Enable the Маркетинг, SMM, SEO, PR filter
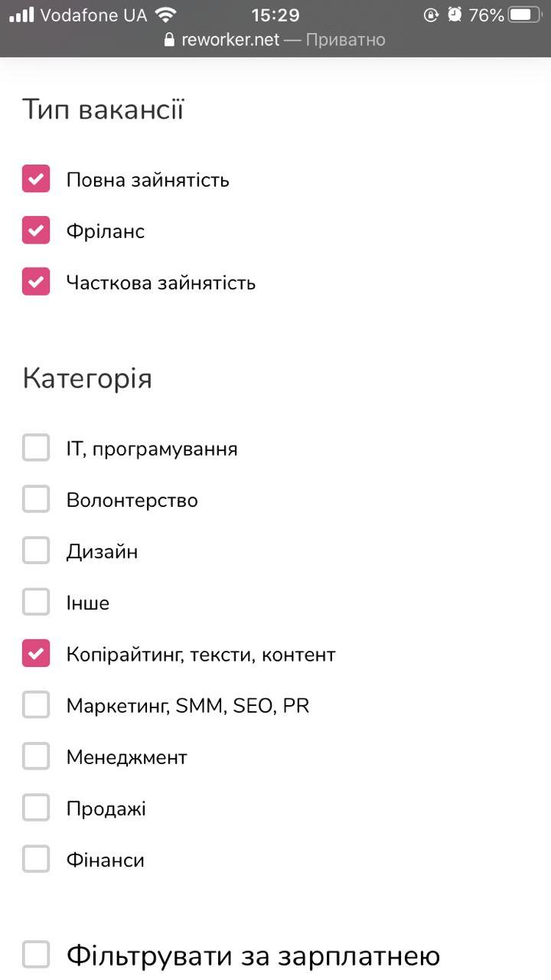The width and height of the screenshot is (551, 980). pyautogui.click(x=35, y=704)
